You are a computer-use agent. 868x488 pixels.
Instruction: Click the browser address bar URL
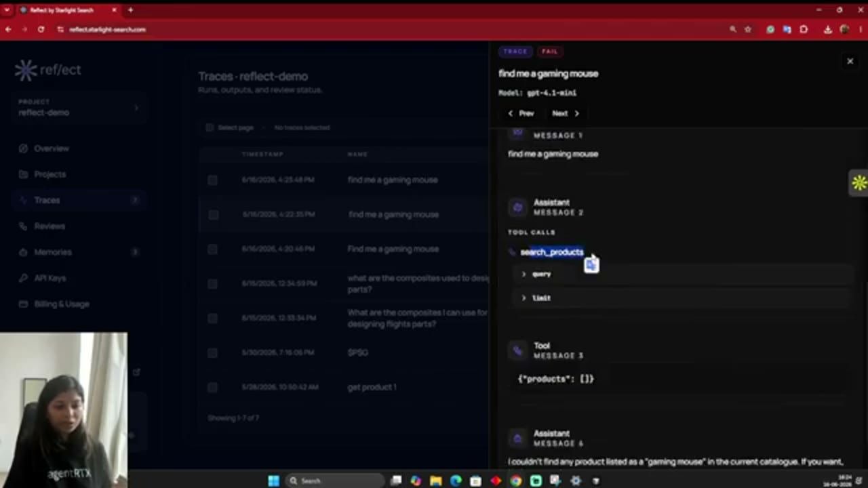(x=107, y=30)
